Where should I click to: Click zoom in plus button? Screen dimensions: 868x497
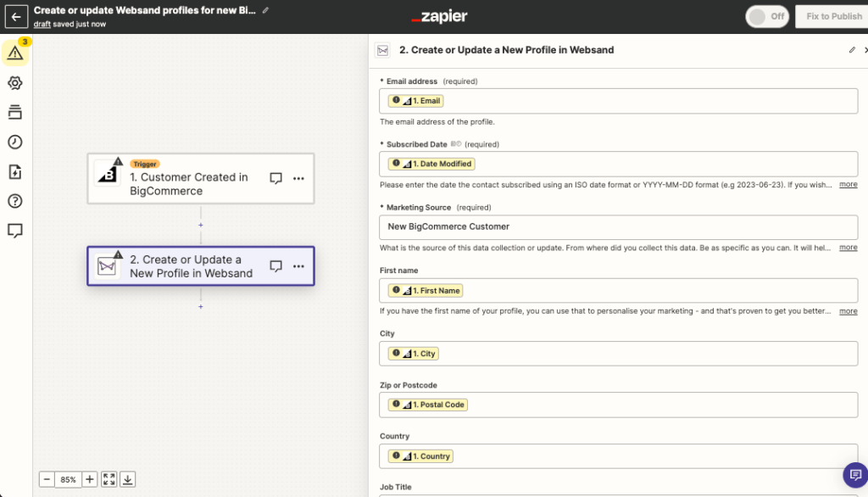[x=90, y=479]
